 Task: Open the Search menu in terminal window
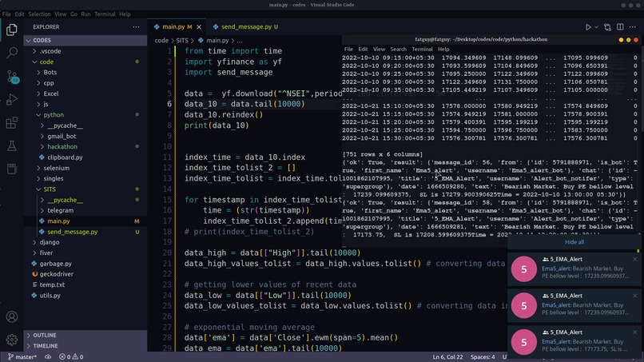coord(398,50)
